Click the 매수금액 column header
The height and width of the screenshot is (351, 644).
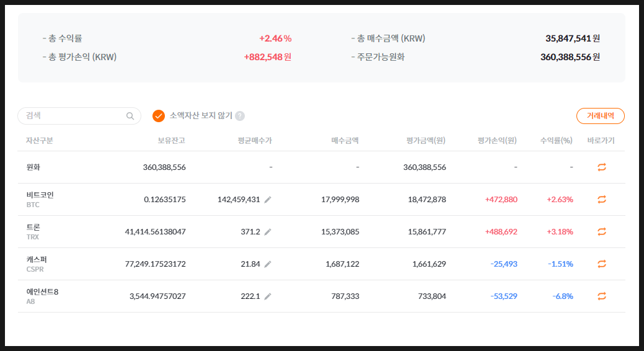345,141
